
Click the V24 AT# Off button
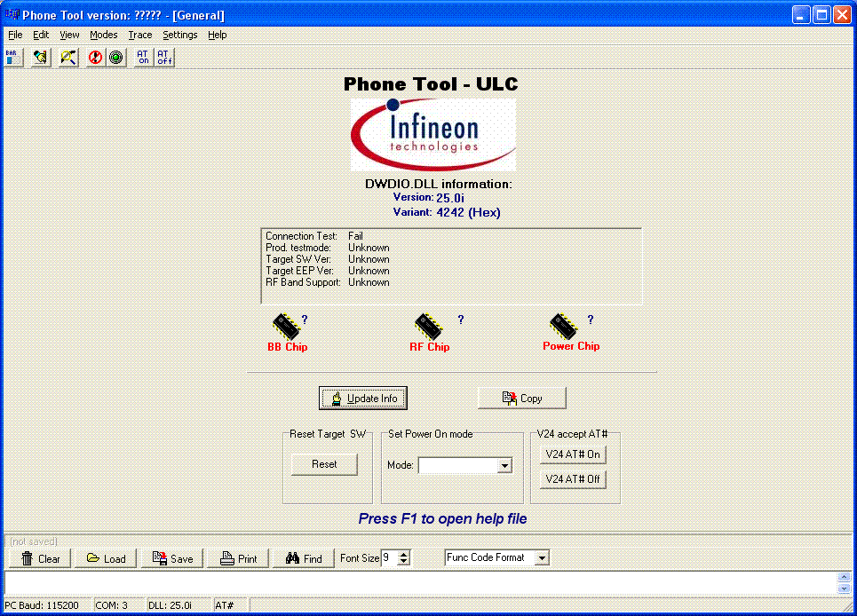573,479
